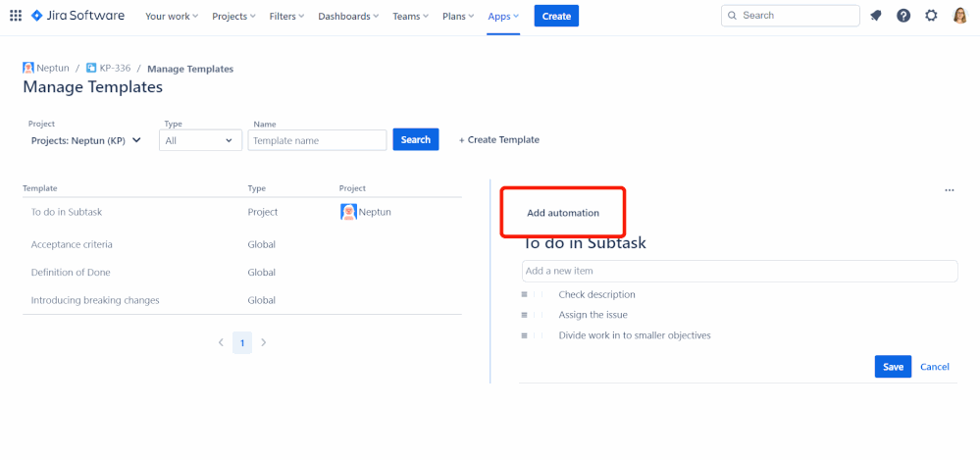Click Divide work in to smaller objectives
The width and height of the screenshot is (980, 460).
(635, 335)
